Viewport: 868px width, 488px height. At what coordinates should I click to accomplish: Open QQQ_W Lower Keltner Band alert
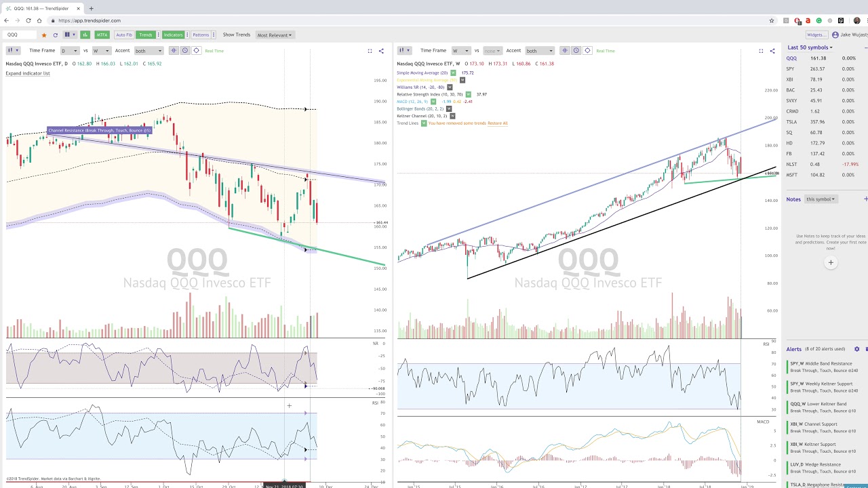click(x=826, y=407)
